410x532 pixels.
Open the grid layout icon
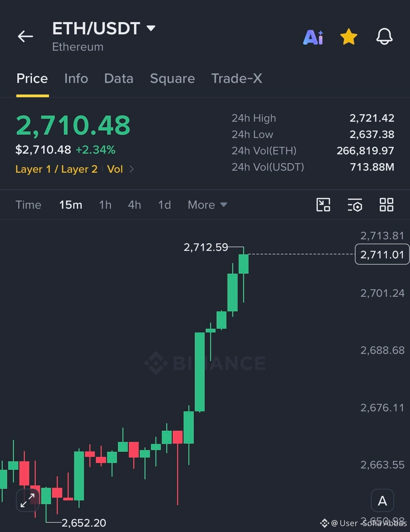[387, 205]
